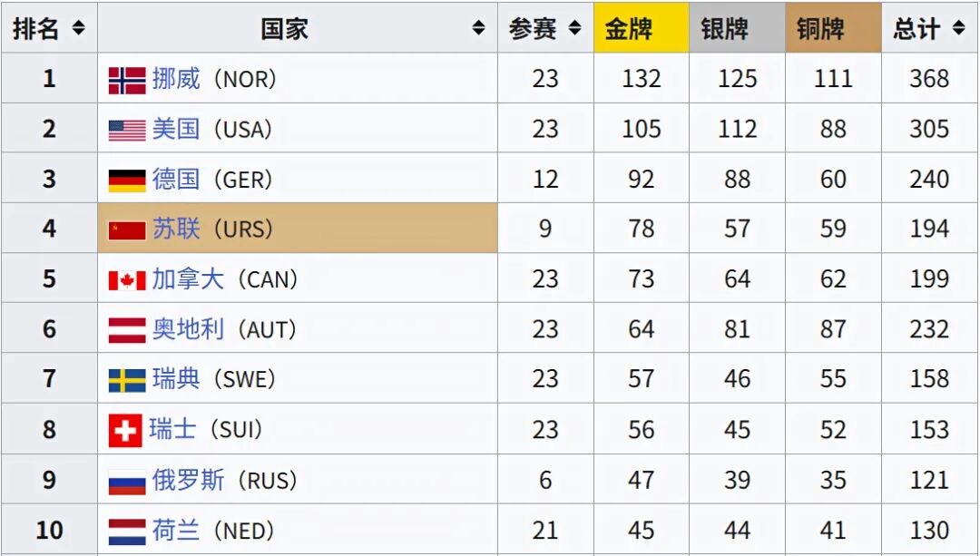980x556 pixels.
Task: Click the Canada flag icon
Action: pos(127,279)
